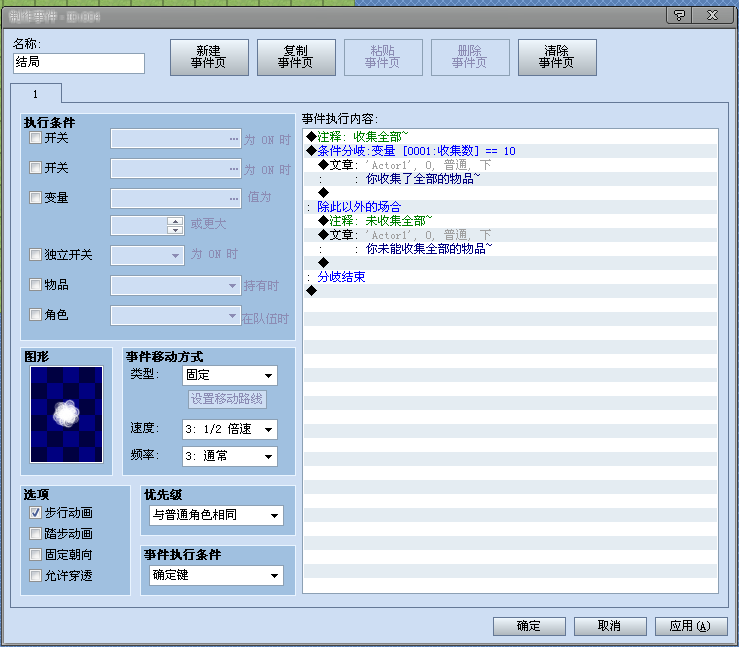
Task: Select 分歧结束 line
Action: tap(510, 277)
